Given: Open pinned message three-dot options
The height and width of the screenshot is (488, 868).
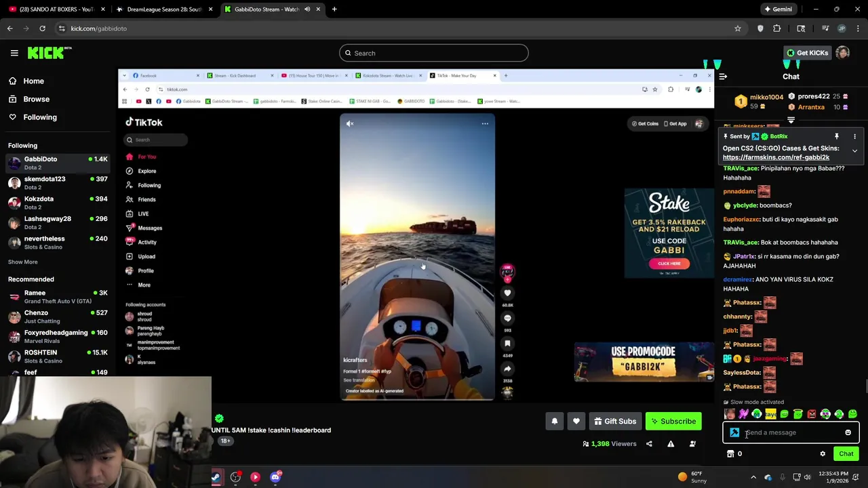Looking at the screenshot, I should tap(854, 136).
